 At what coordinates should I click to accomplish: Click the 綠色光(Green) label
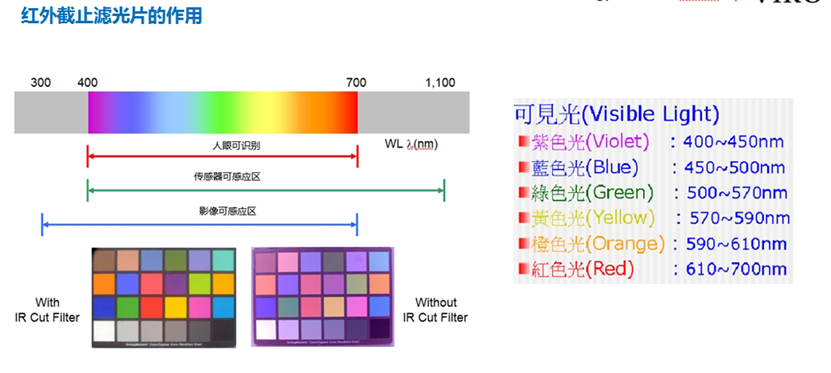coord(593,192)
